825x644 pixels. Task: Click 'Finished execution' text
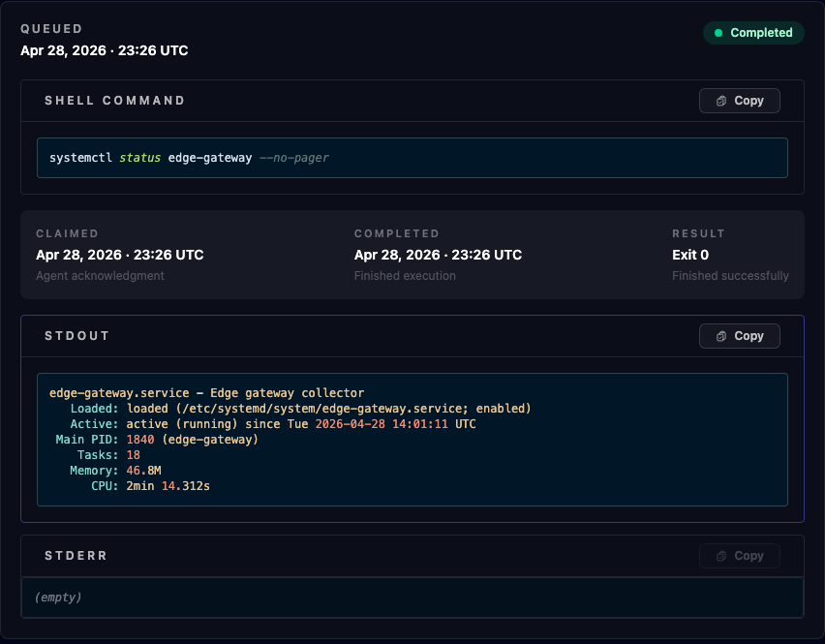click(x=405, y=276)
